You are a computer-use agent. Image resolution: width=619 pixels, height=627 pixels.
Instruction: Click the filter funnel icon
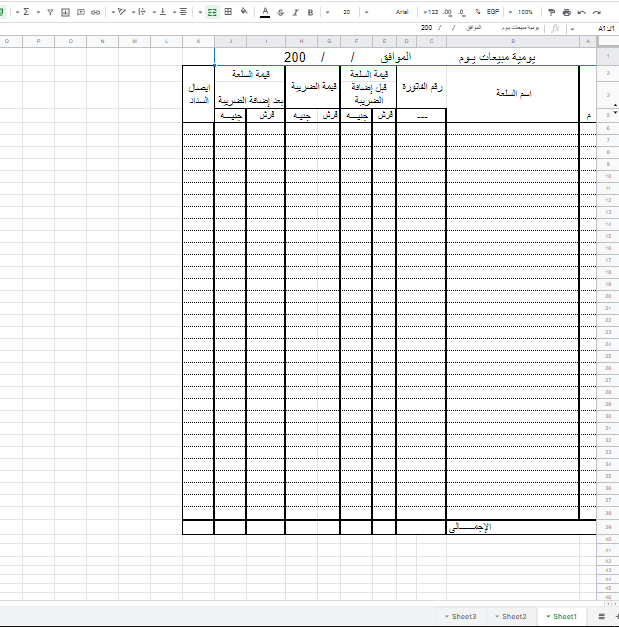50,12
